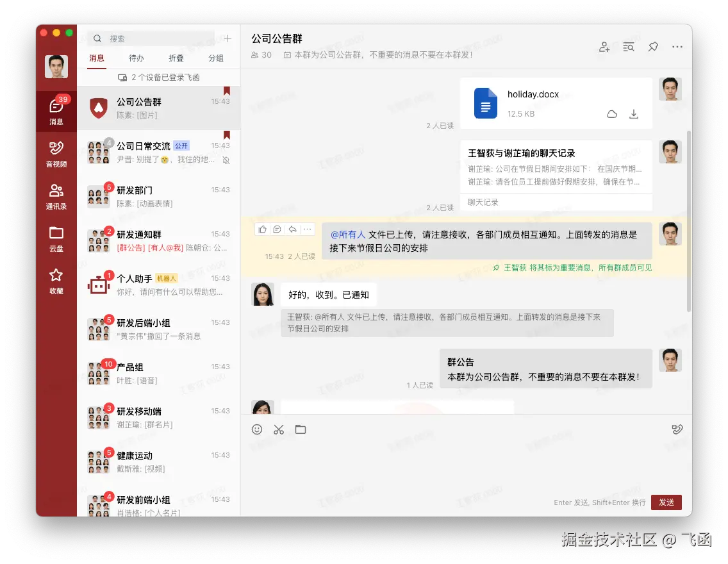Download the holiday.docx file
The image size is (728, 564).
[x=634, y=113]
